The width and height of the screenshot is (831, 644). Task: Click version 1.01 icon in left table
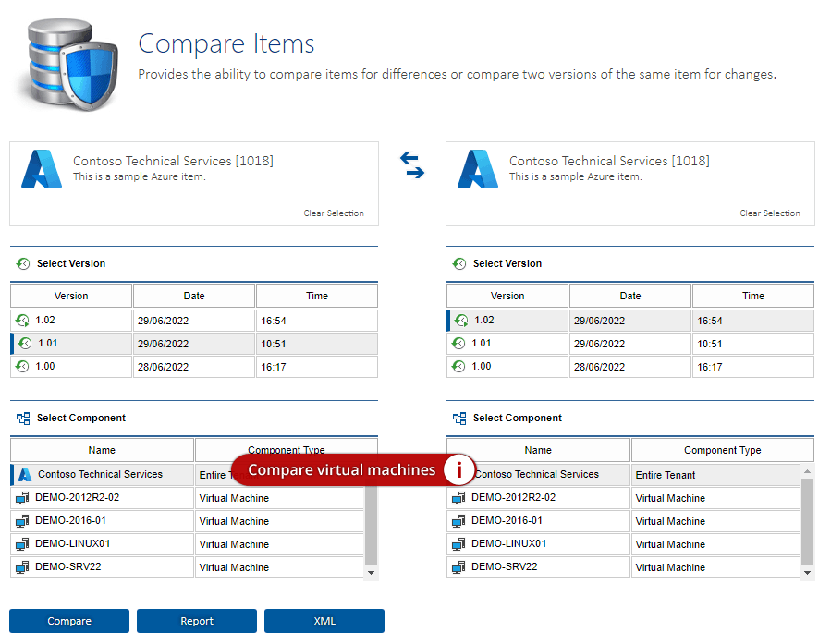tap(25, 343)
